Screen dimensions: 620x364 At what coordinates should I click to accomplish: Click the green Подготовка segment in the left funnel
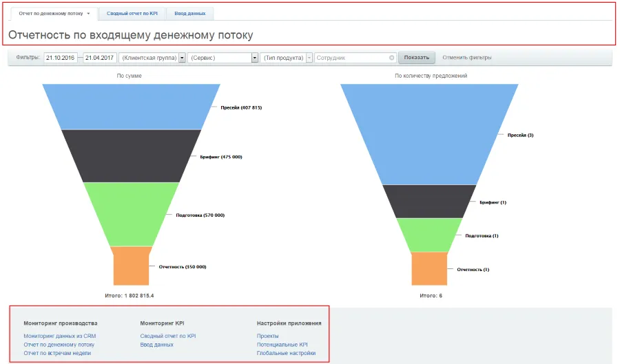point(131,213)
